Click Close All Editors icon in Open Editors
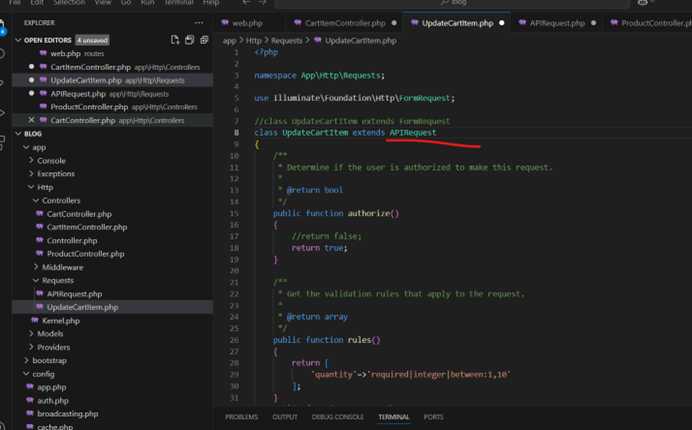This screenshot has width=692, height=430. pyautogui.click(x=204, y=40)
